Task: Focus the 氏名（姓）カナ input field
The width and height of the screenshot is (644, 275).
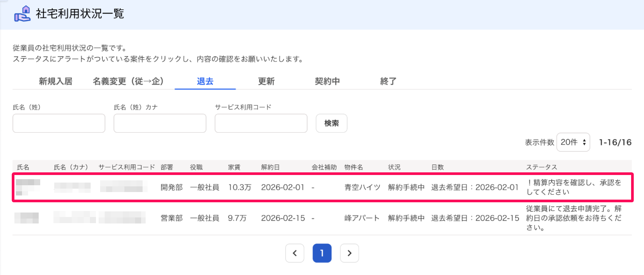Action: (x=160, y=123)
